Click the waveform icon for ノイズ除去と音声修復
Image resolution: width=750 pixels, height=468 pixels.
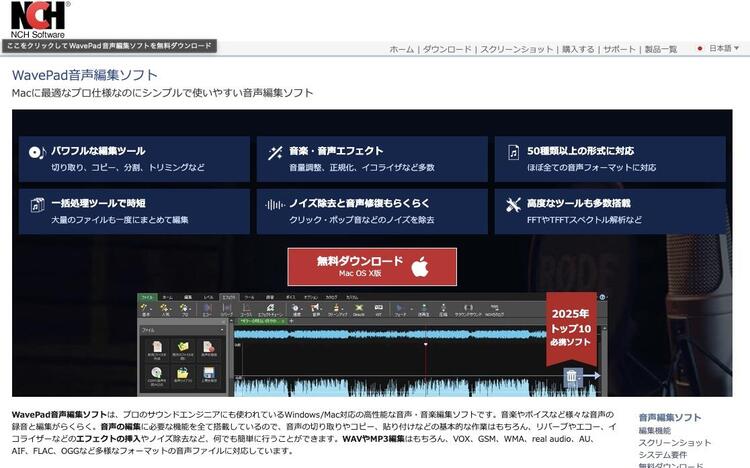click(275, 205)
